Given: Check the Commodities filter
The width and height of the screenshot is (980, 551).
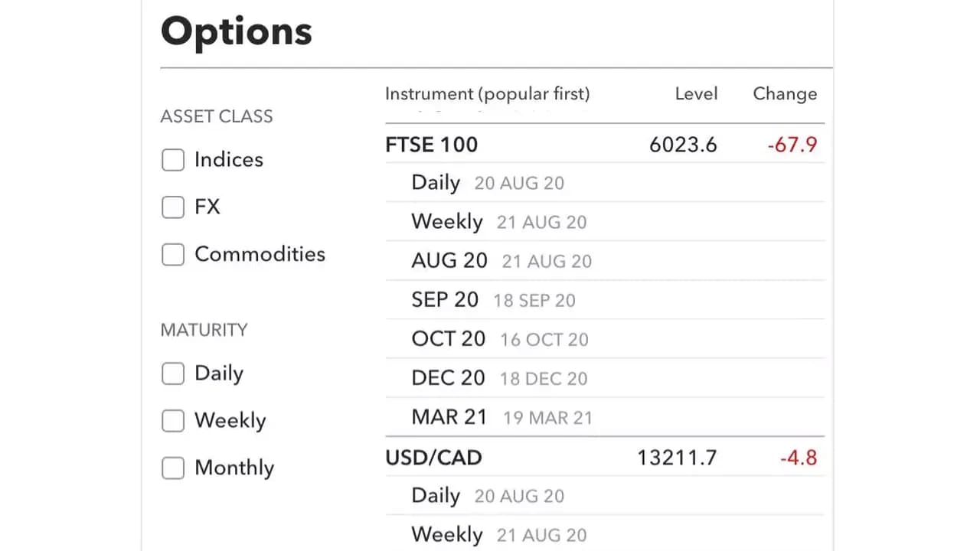Looking at the screenshot, I should (x=173, y=255).
